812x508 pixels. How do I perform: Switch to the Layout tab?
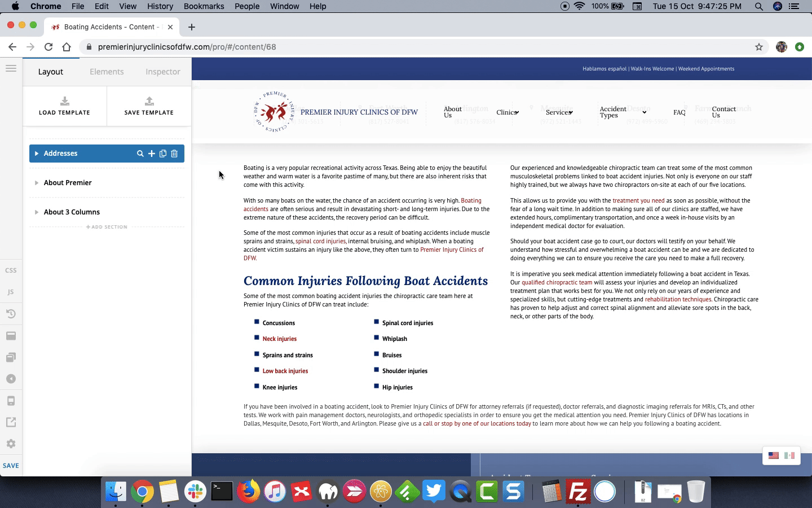click(x=51, y=72)
